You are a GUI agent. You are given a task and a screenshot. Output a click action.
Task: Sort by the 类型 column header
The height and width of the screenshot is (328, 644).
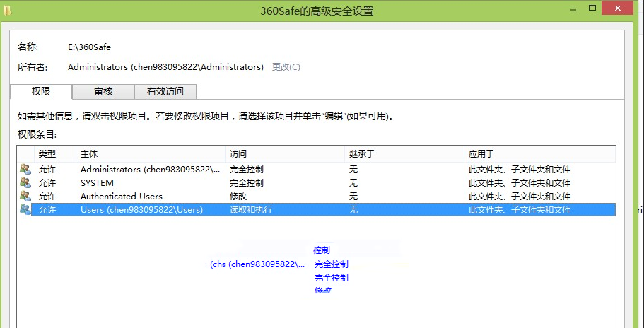click(x=47, y=153)
